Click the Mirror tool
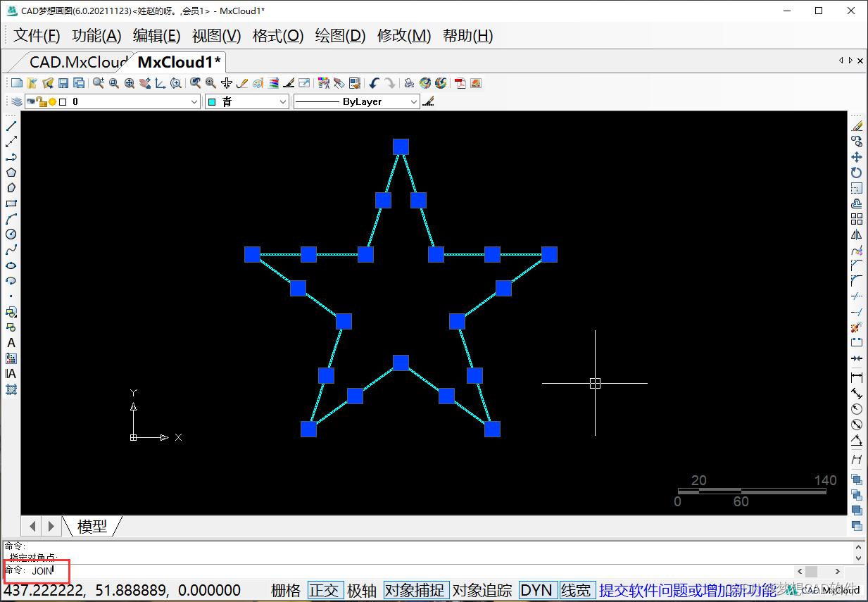 point(857,234)
